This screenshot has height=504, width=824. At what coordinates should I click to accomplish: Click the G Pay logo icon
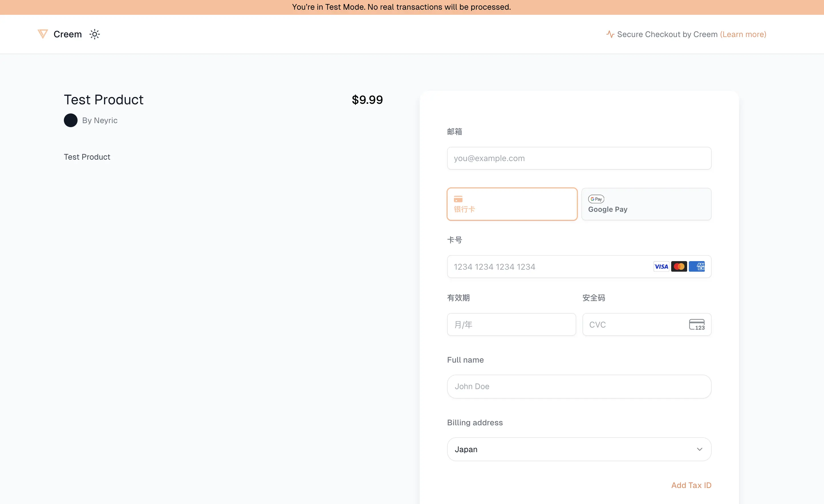596,199
